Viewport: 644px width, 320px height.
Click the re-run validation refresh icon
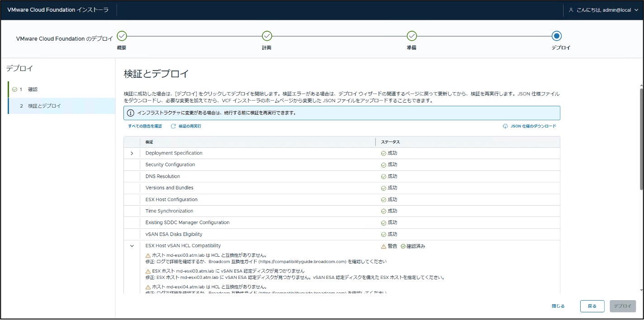tap(173, 126)
